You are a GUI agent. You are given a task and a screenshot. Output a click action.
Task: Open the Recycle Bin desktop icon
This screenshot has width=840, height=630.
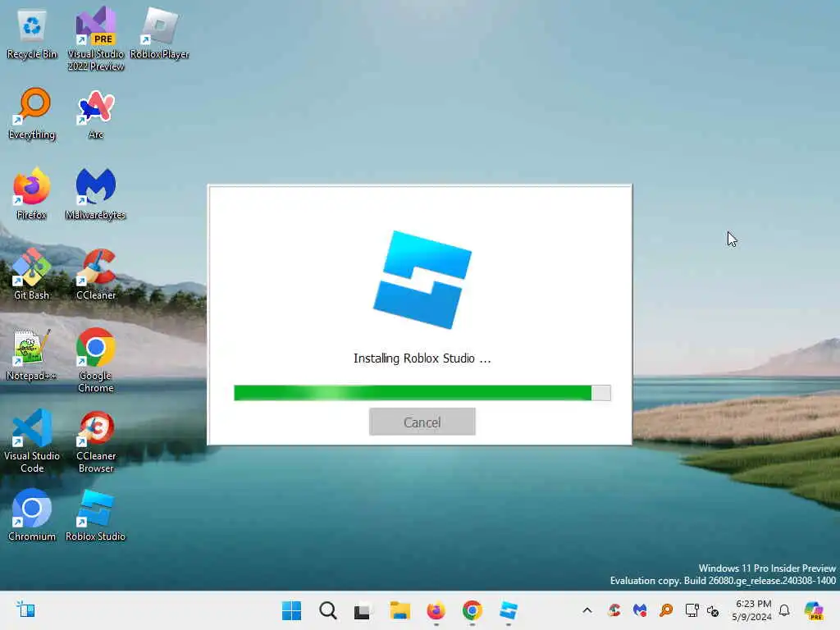[32, 34]
